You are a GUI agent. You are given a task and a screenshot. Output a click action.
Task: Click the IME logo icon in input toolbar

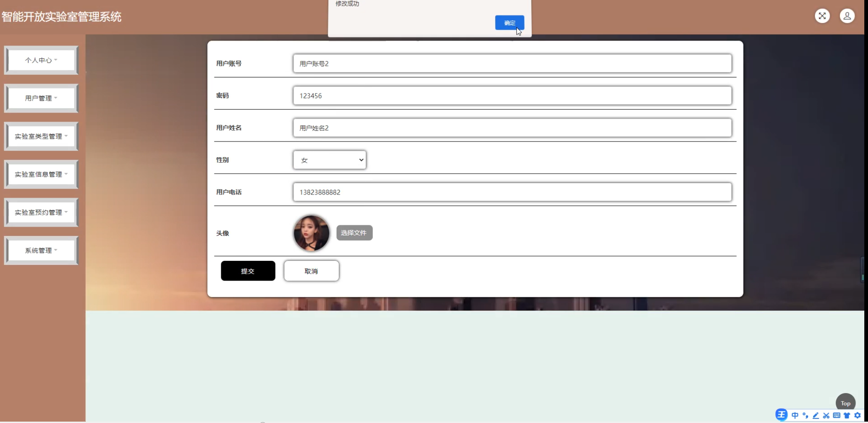[x=781, y=415]
